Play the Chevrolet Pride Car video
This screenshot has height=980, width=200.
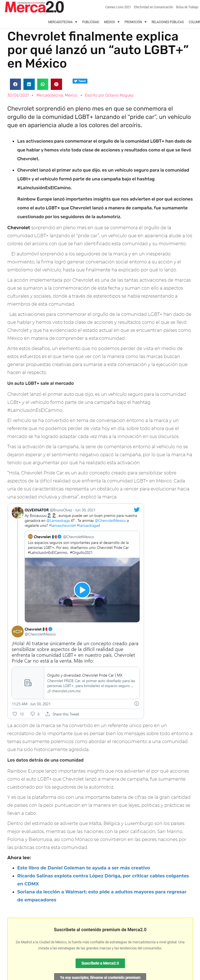point(82,590)
